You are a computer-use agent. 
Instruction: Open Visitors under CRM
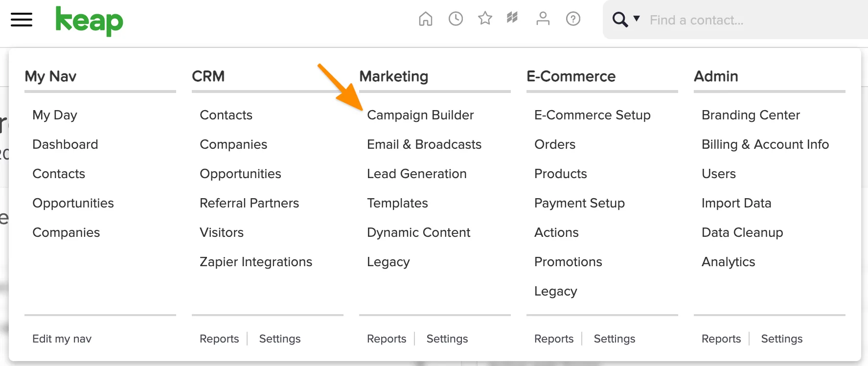point(222,232)
